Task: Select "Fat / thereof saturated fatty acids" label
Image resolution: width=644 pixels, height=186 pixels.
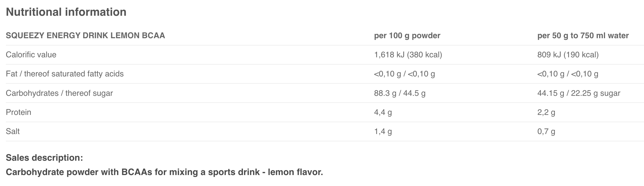Action: click(65, 74)
